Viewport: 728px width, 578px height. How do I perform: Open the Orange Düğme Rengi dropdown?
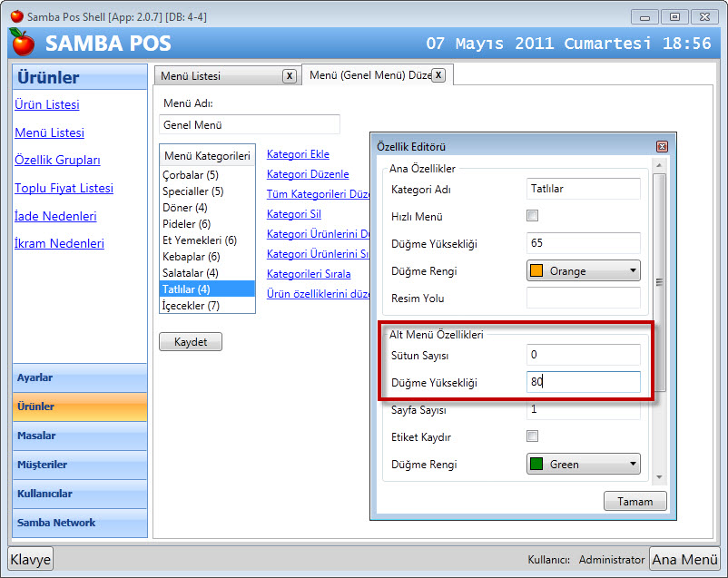coord(583,270)
